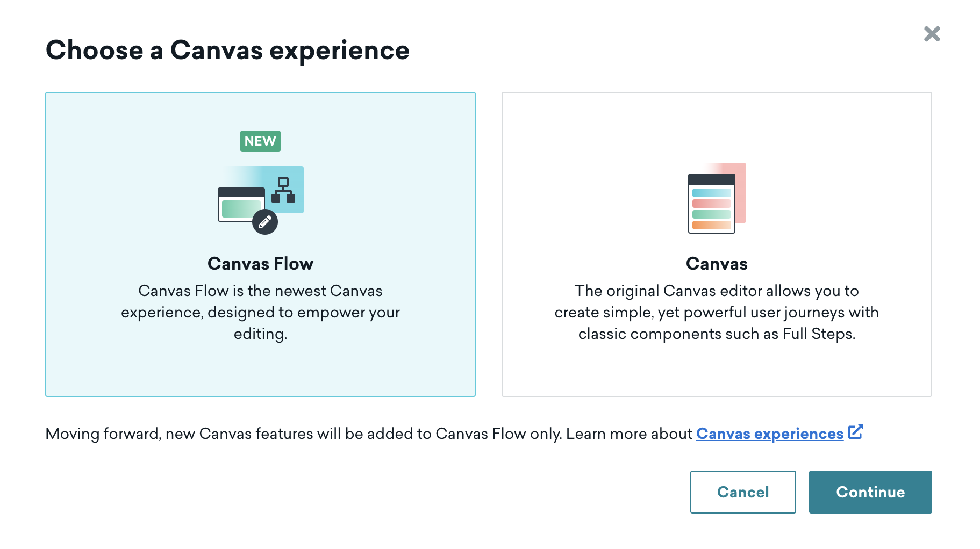
Task: Cancel the Canvas experience selection
Action: pyautogui.click(x=742, y=492)
